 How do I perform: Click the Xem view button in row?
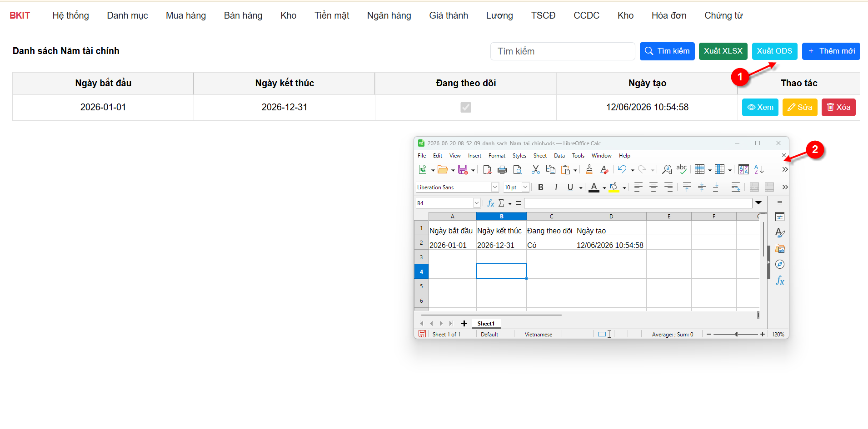(760, 108)
